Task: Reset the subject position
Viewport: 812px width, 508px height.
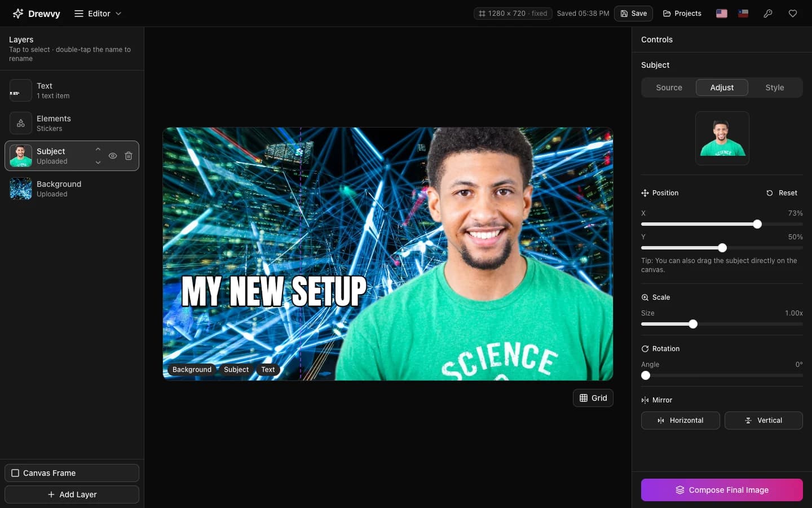Action: pos(782,193)
